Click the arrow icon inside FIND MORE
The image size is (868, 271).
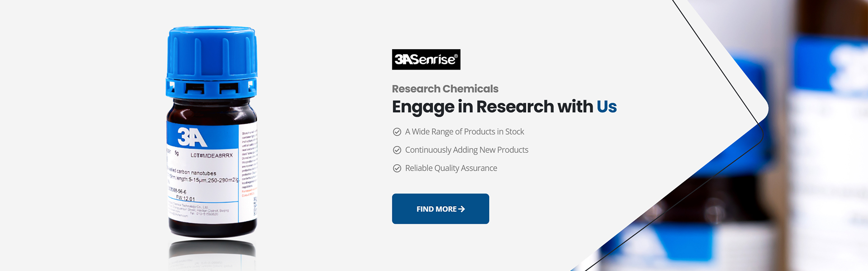pyautogui.click(x=462, y=209)
